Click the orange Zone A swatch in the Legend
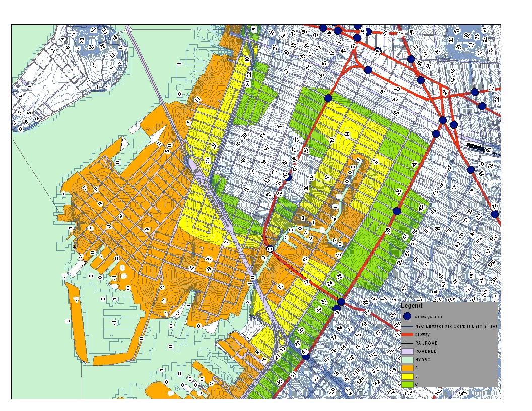This screenshot has width=532, height=411. 407,367
